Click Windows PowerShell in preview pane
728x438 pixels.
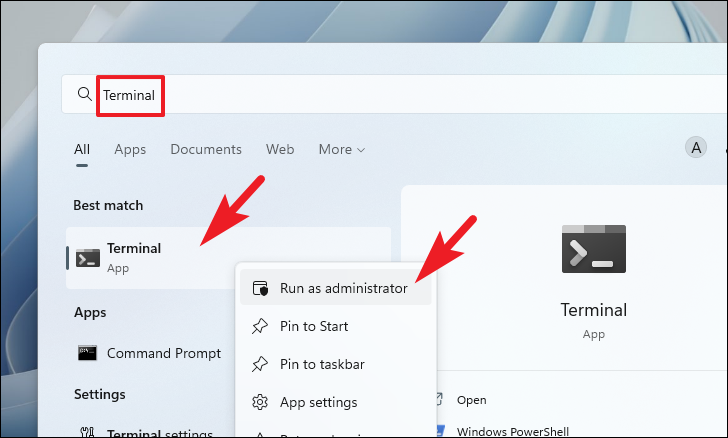pyautogui.click(x=513, y=431)
